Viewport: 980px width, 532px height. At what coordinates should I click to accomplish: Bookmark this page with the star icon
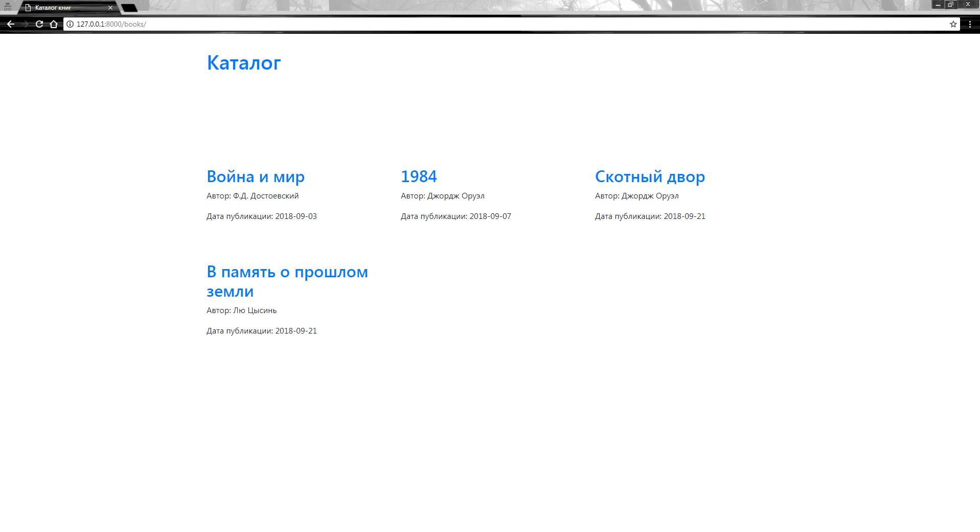pyautogui.click(x=953, y=24)
